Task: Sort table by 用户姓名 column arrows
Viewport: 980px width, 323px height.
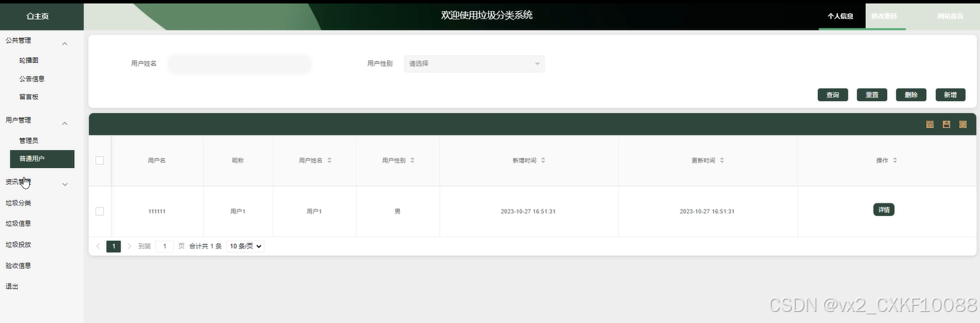Action: [x=329, y=160]
